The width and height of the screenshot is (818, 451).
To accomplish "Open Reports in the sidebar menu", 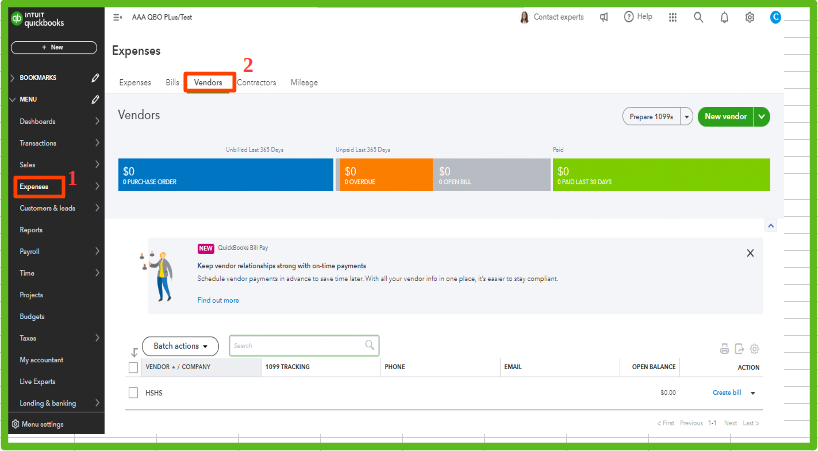I will [31, 230].
